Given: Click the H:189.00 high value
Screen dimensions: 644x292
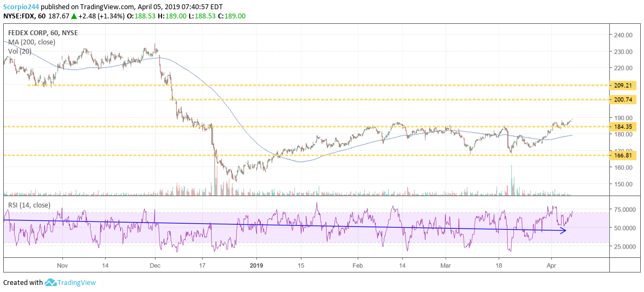Looking at the screenshot, I should click(x=171, y=16).
